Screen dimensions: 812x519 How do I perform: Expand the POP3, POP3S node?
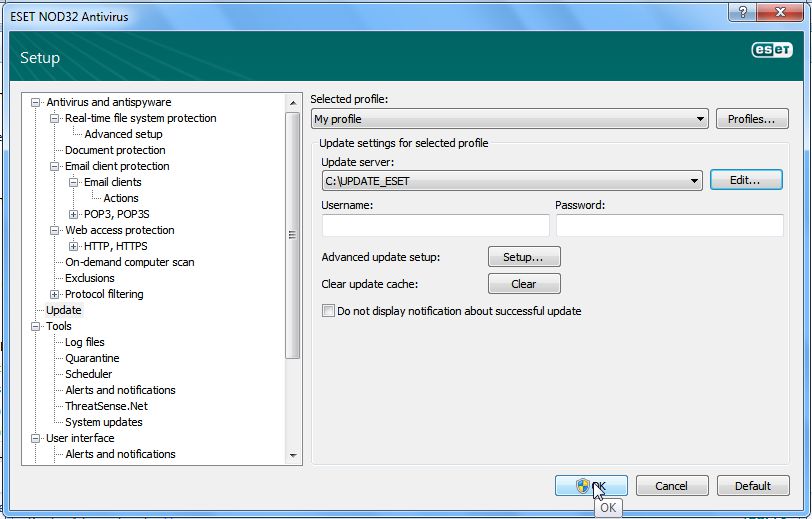pos(74,214)
